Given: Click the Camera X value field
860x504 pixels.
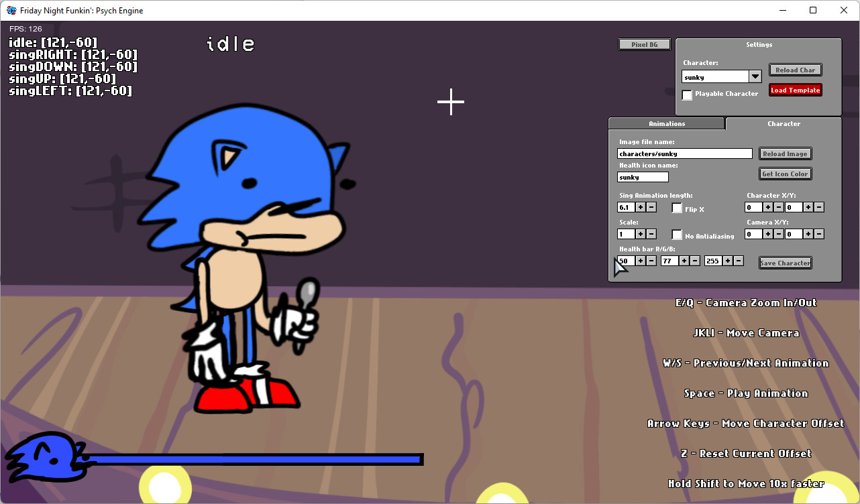Looking at the screenshot, I should (x=753, y=234).
